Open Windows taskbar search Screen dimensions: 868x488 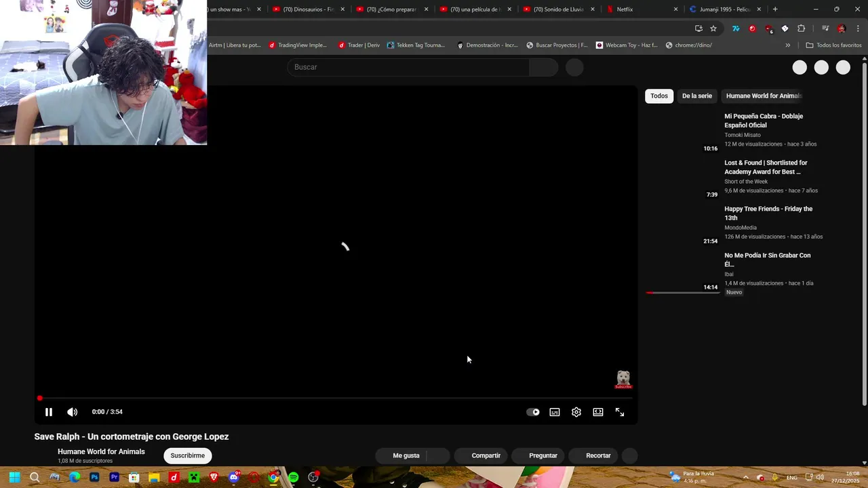click(35, 478)
